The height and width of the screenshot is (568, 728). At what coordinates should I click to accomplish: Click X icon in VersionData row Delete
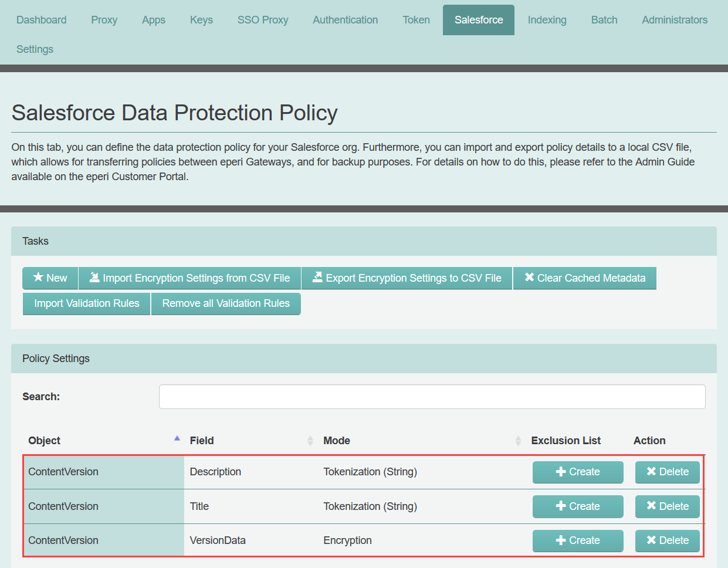pos(651,540)
